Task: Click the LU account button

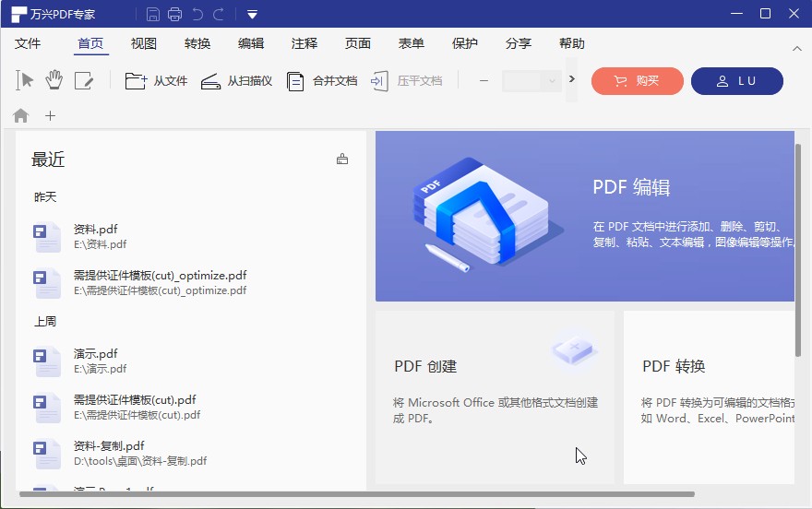Action: pyautogui.click(x=737, y=81)
